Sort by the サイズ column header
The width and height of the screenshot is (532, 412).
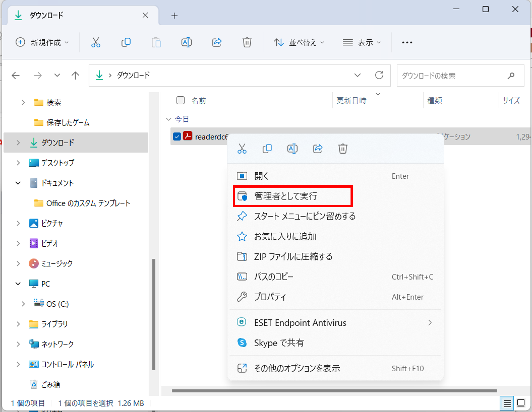tap(511, 100)
